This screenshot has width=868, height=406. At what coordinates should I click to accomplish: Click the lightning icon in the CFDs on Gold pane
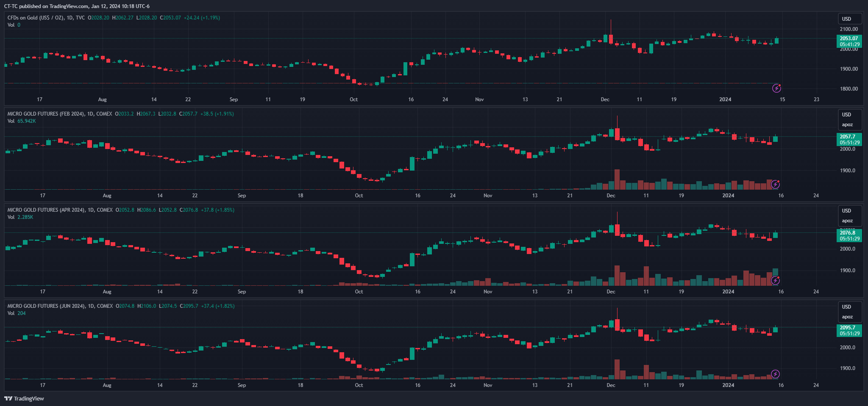click(776, 88)
